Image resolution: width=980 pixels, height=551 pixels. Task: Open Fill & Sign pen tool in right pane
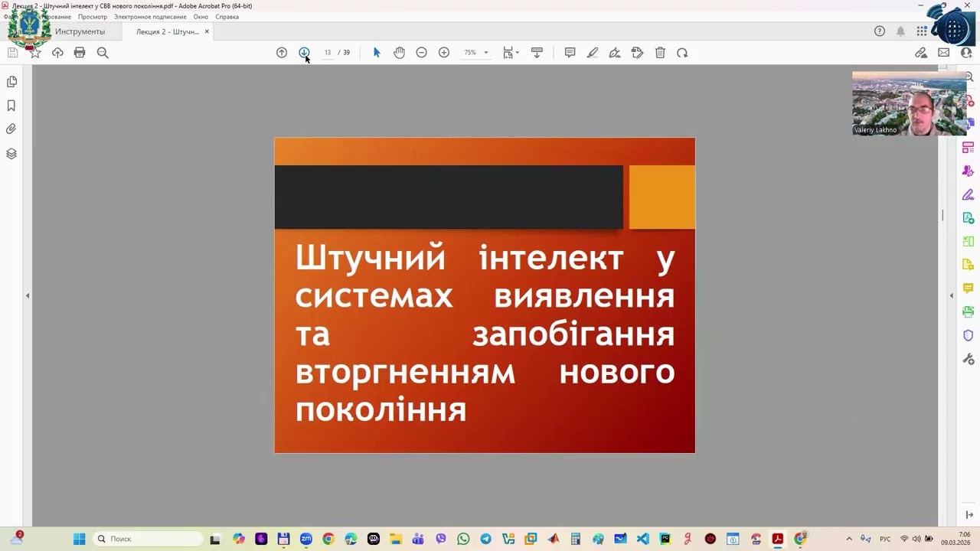968,195
